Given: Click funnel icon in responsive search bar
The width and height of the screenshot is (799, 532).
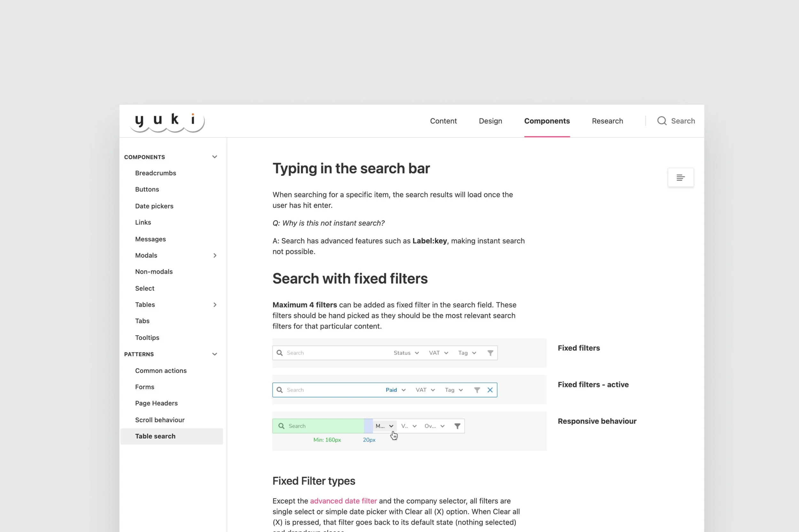Looking at the screenshot, I should [457, 426].
